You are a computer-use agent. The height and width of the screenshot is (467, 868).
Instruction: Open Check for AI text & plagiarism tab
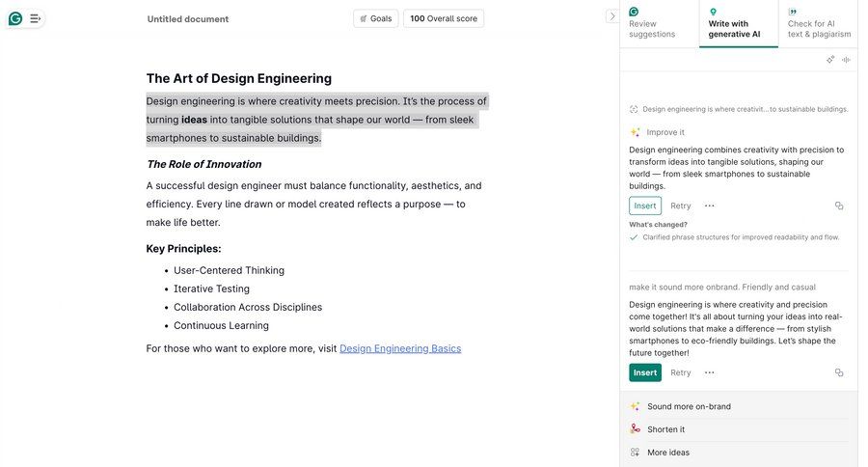coord(818,23)
